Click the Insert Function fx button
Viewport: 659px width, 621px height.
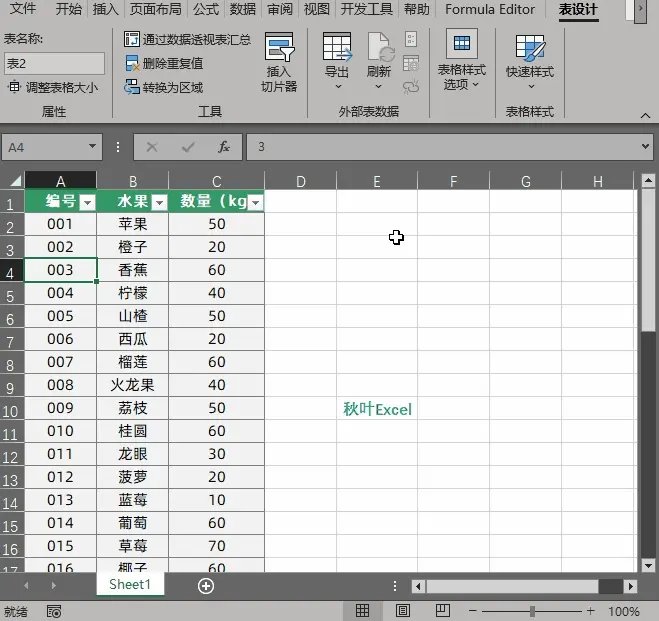224,147
